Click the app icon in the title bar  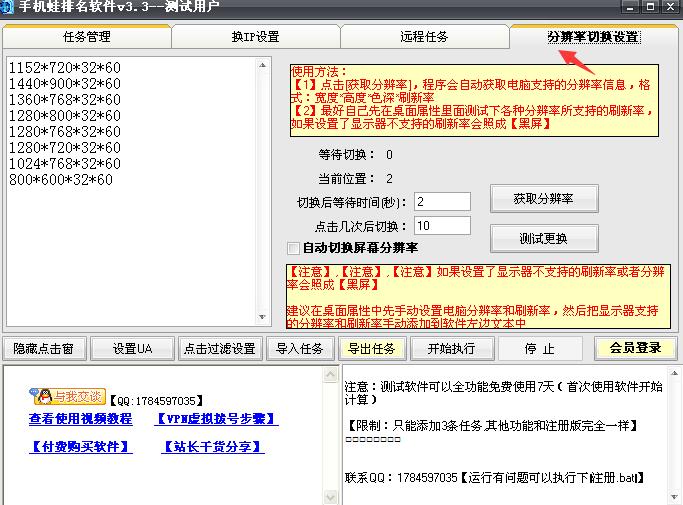tap(10, 9)
